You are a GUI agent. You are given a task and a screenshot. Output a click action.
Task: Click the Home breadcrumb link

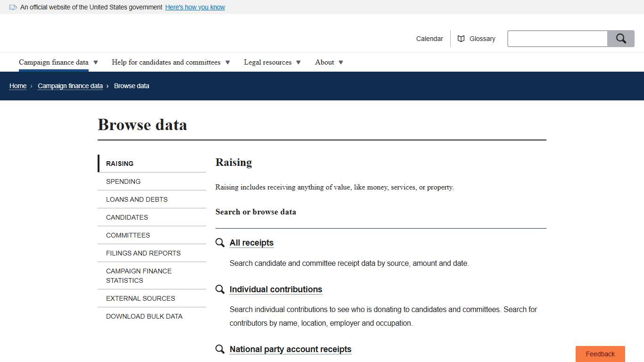click(17, 86)
